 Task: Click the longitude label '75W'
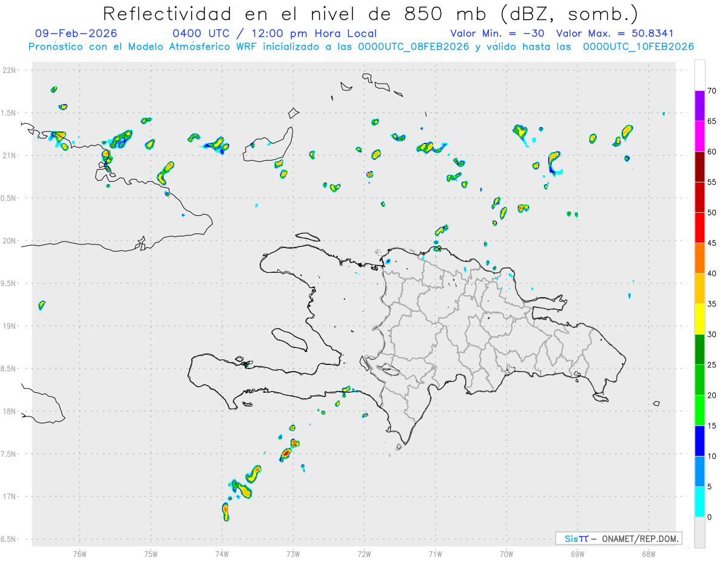151,554
